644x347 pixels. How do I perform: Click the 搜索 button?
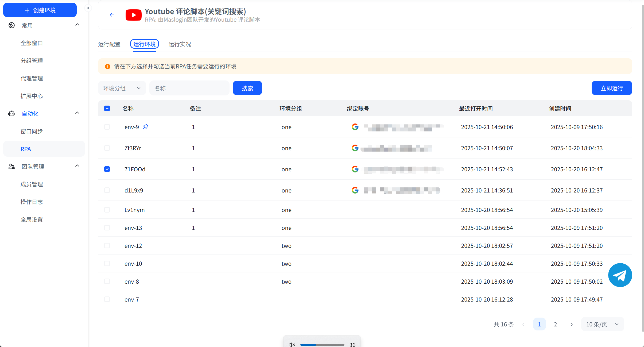(247, 88)
